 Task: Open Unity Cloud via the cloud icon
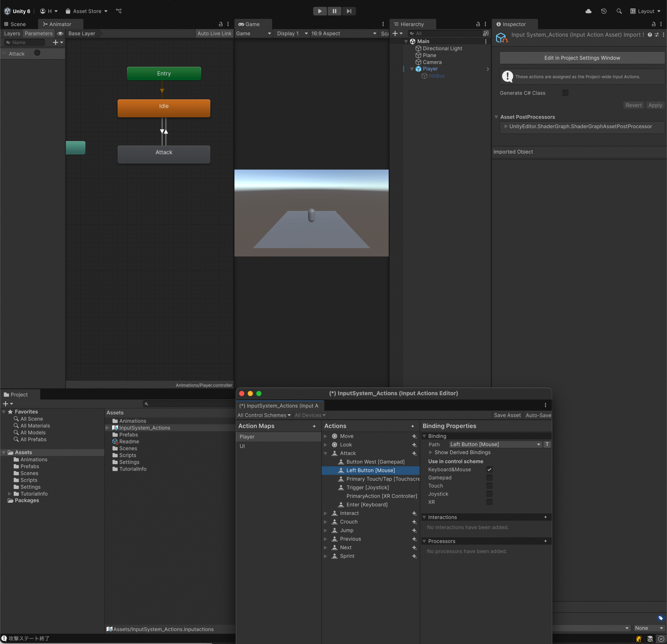[588, 11]
